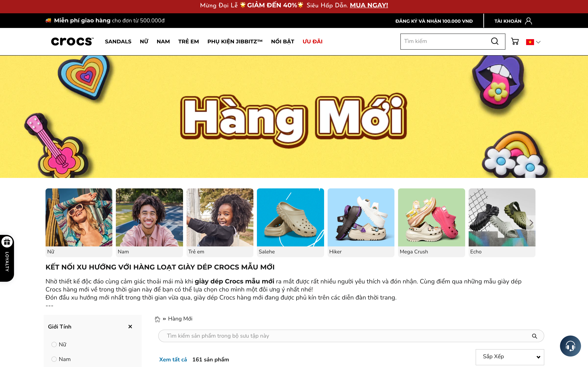This screenshot has height=367, width=588.
Task: Close the Giới Tính filter panel
Action: click(x=130, y=326)
